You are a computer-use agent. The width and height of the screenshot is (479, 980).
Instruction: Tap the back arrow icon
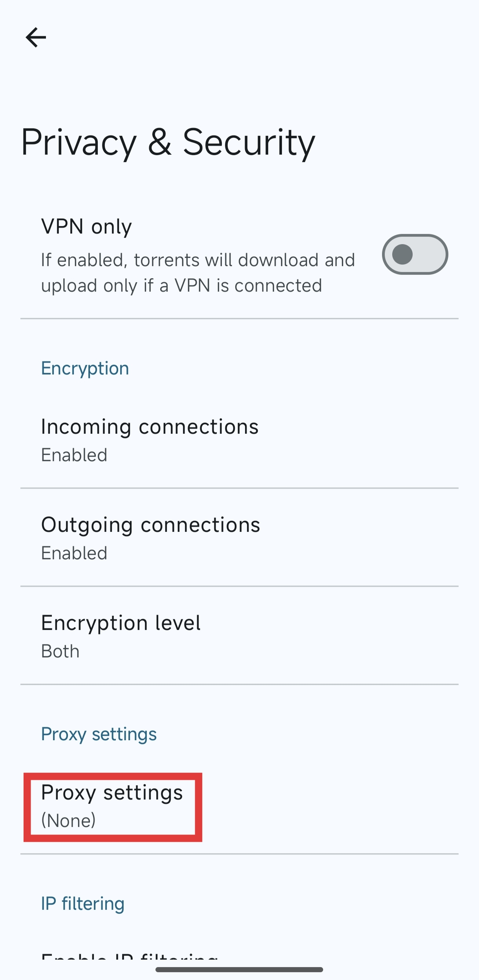click(36, 38)
